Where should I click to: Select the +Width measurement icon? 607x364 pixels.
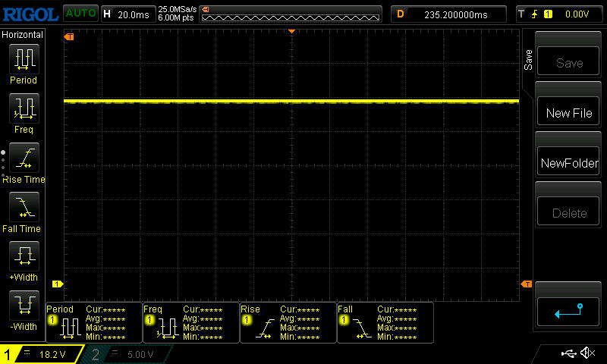23,256
